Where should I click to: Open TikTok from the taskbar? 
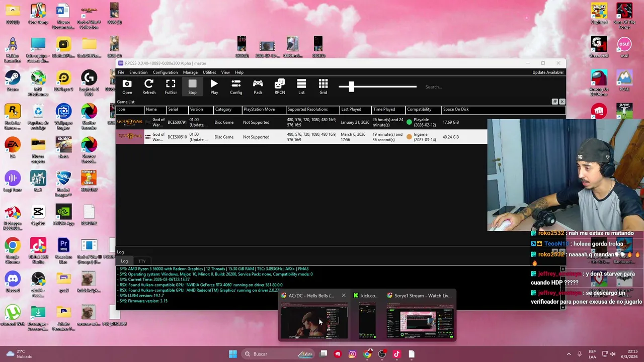[x=396, y=354]
